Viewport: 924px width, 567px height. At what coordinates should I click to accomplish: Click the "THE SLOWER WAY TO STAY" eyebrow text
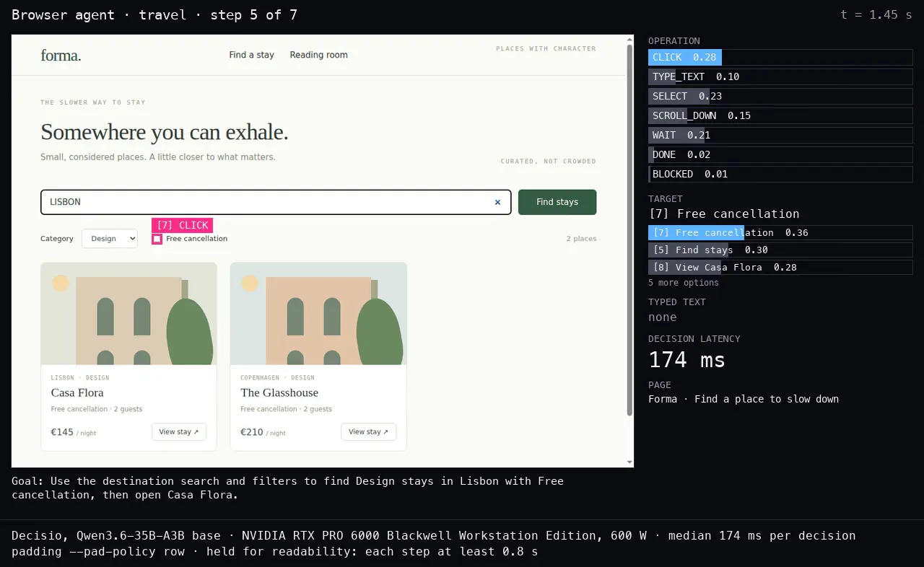pos(93,102)
